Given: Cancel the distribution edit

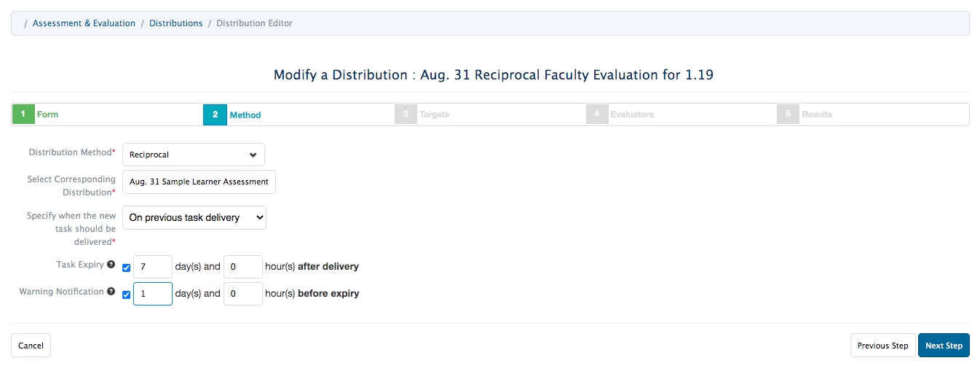Looking at the screenshot, I should pos(31,346).
